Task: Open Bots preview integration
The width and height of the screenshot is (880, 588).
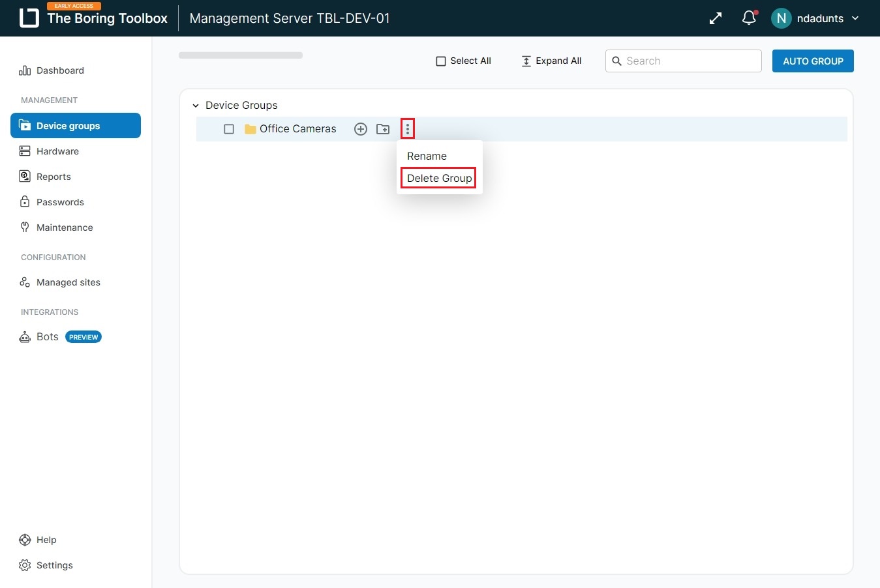Action: click(x=48, y=337)
